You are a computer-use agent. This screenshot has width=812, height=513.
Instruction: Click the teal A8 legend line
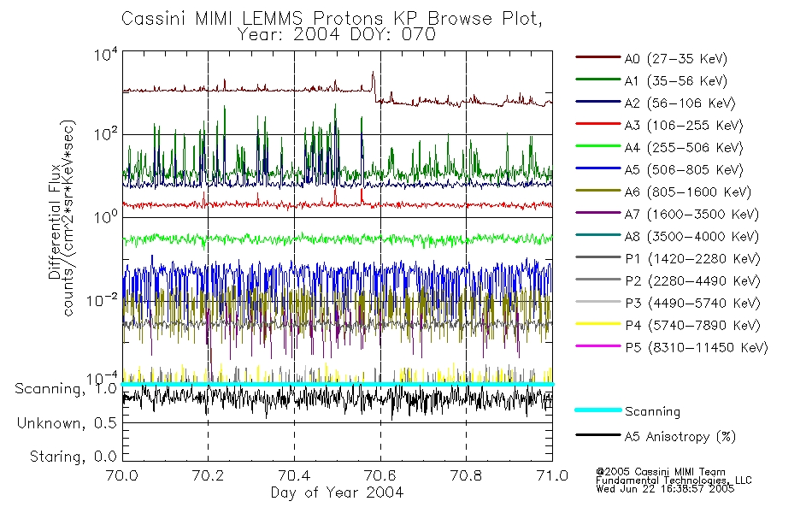[598, 235]
